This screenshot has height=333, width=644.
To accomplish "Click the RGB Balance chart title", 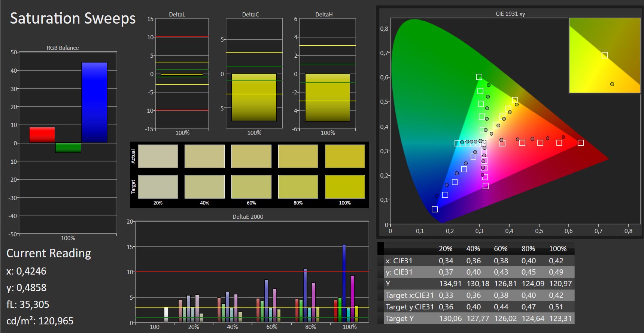I will [x=63, y=48].
